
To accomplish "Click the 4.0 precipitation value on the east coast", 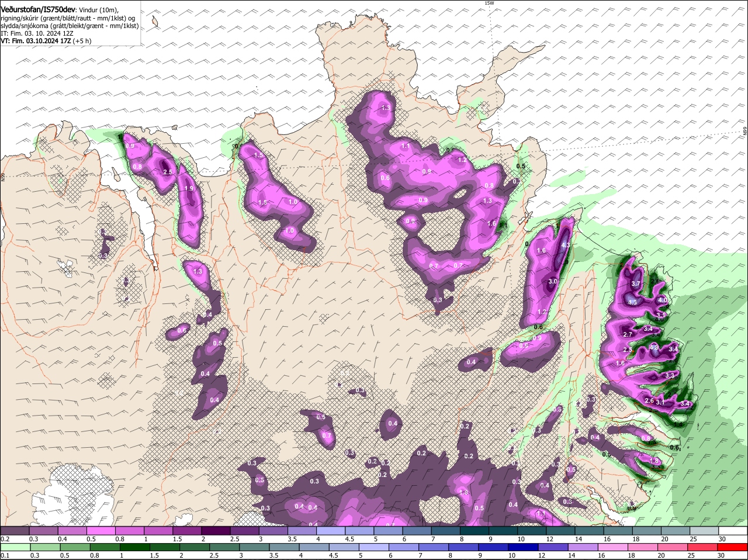I will 662,300.
